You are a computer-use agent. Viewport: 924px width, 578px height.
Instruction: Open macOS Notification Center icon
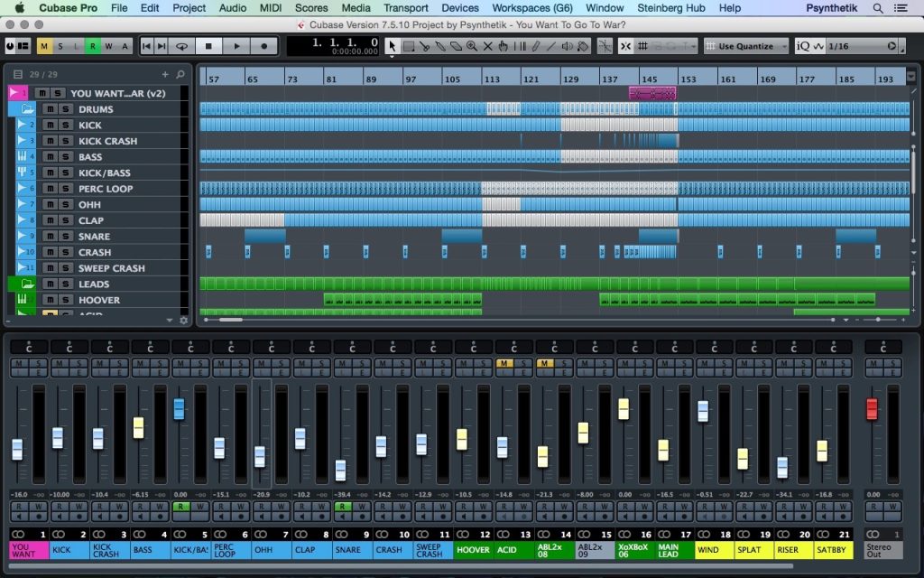(x=901, y=8)
